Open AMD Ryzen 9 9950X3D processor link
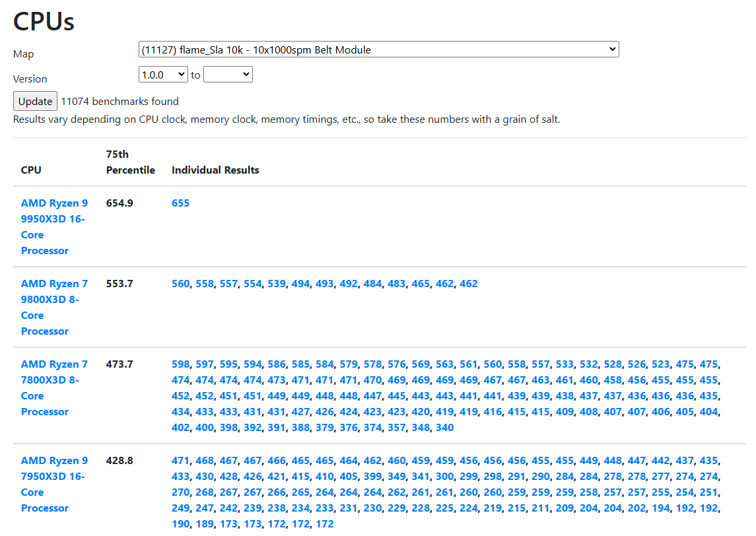Screen dimensions: 756x536 click(x=54, y=226)
